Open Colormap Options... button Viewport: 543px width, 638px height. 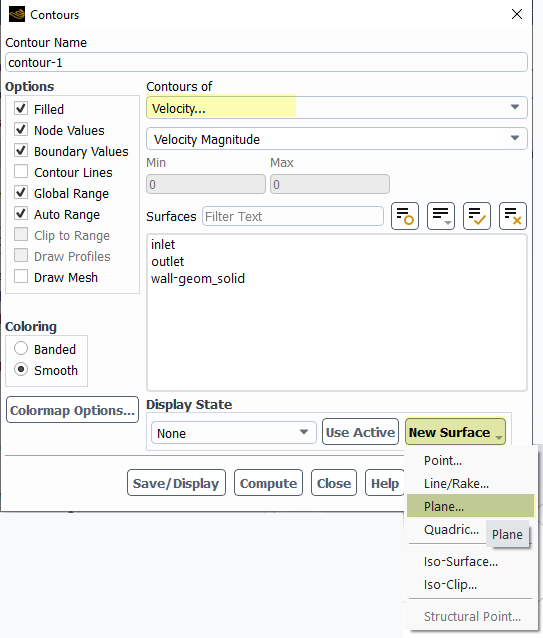pos(72,410)
